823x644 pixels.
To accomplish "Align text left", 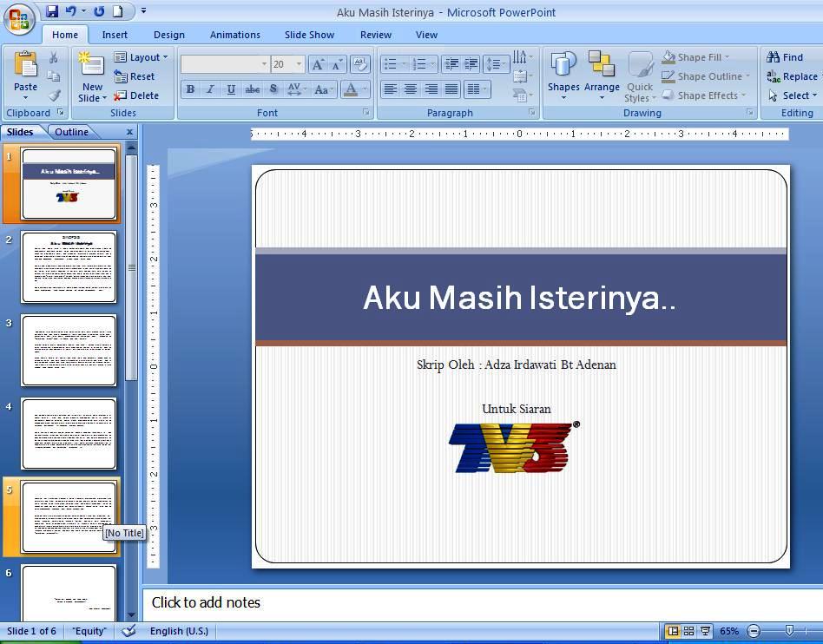I will coord(390,89).
